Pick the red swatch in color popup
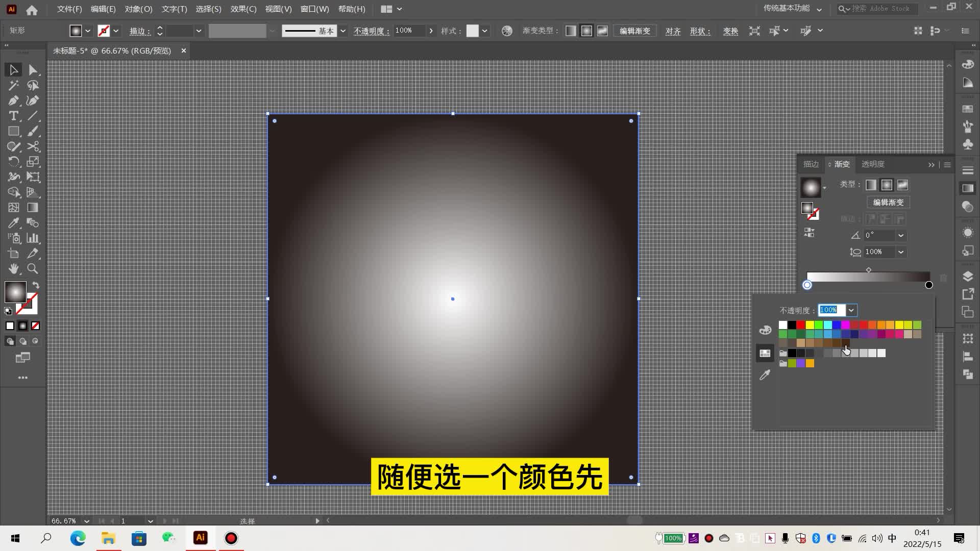 [x=801, y=325]
